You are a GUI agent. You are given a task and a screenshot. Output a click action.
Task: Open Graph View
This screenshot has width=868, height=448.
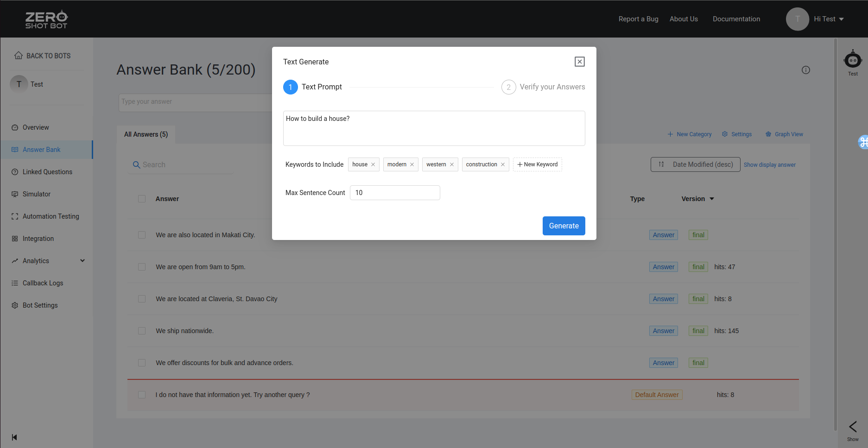[x=784, y=134]
